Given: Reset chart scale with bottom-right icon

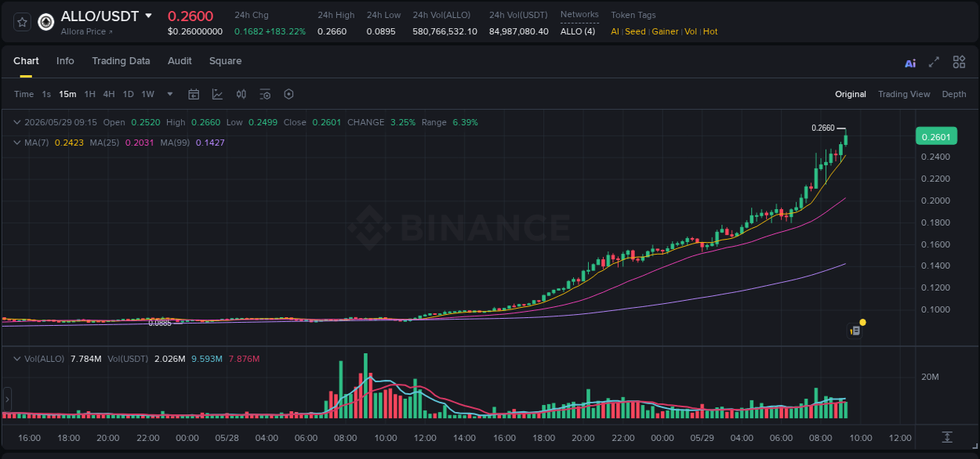Looking at the screenshot, I should (947, 436).
